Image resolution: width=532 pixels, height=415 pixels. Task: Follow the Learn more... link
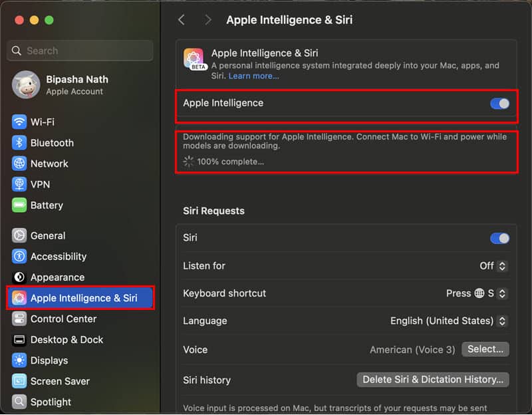253,76
